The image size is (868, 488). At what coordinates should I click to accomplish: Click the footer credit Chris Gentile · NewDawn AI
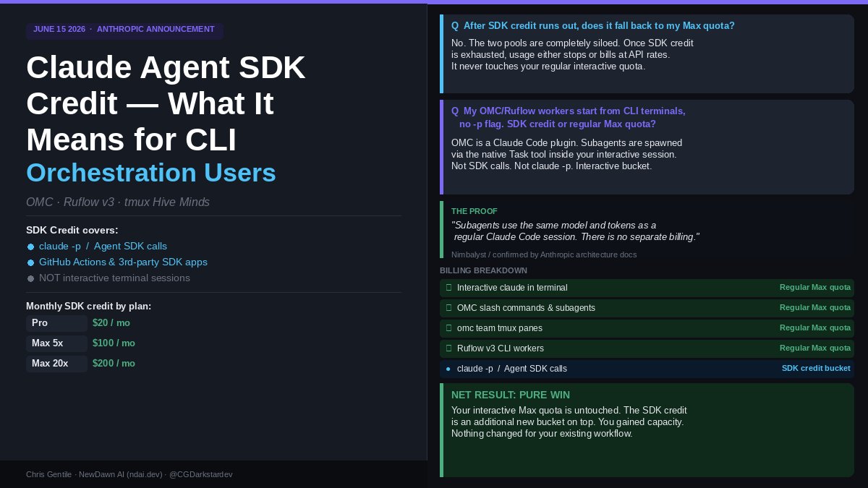[129, 474]
